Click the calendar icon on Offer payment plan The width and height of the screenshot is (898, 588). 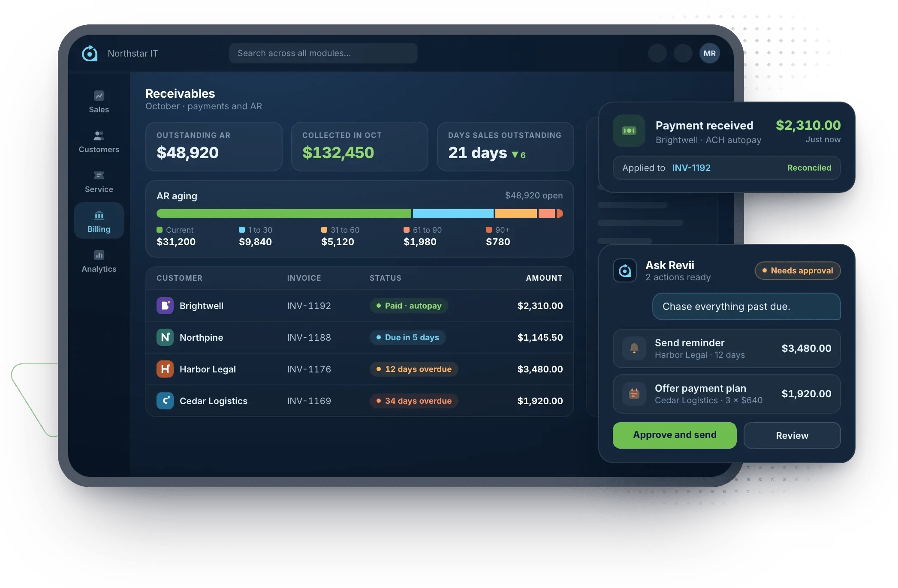click(x=634, y=394)
